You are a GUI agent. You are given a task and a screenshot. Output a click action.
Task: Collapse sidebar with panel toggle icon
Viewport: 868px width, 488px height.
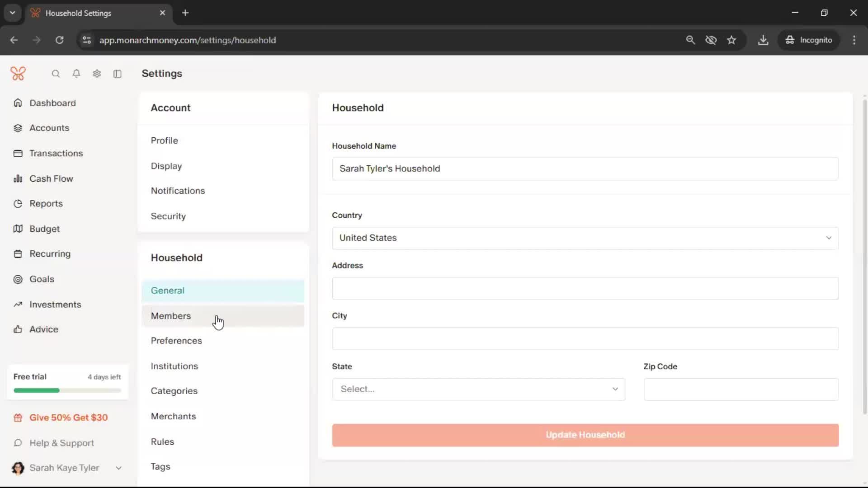118,74
